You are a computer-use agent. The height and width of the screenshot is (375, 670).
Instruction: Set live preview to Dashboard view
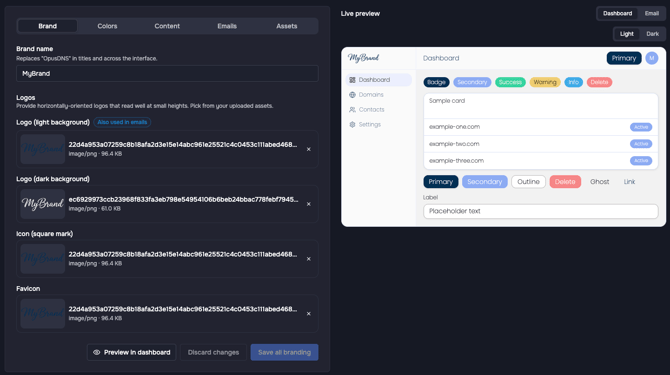(617, 14)
